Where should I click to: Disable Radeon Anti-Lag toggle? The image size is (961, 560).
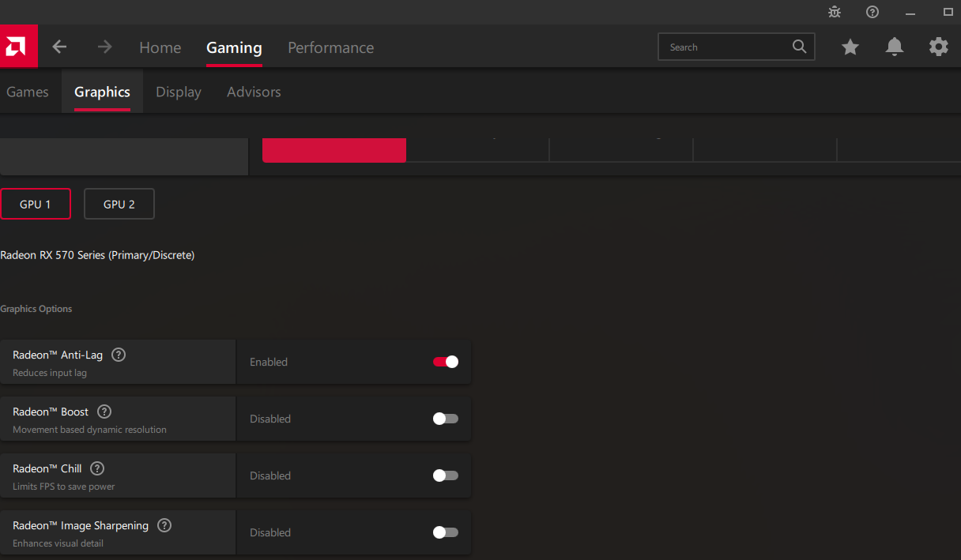(446, 362)
